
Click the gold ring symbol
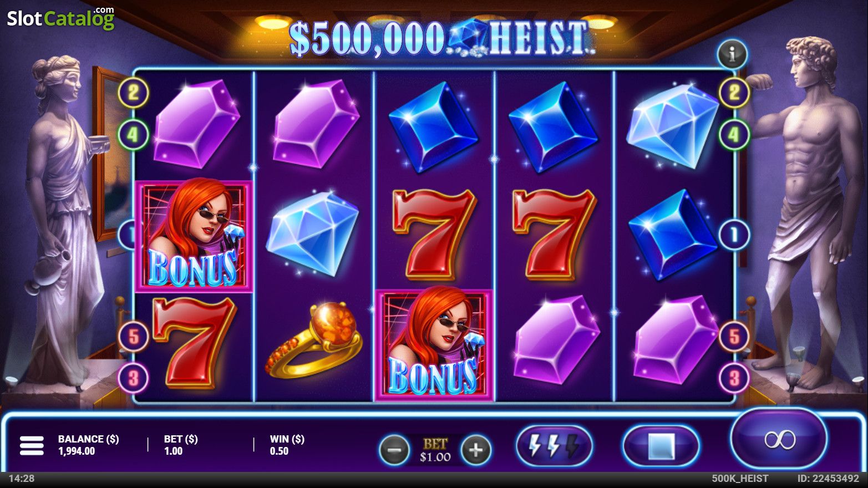[313, 339]
